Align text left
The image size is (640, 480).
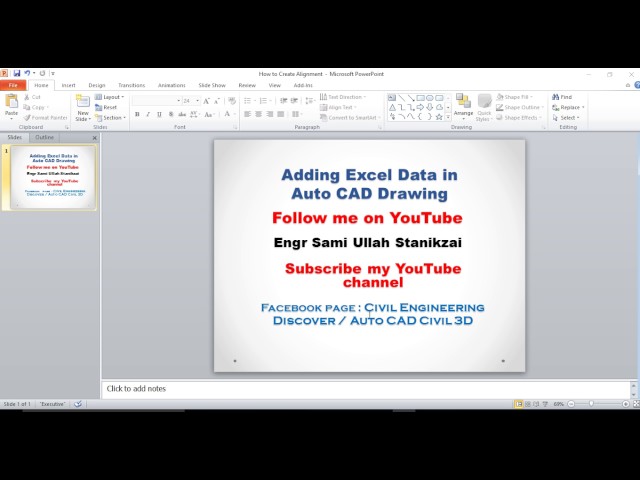(x=247, y=114)
